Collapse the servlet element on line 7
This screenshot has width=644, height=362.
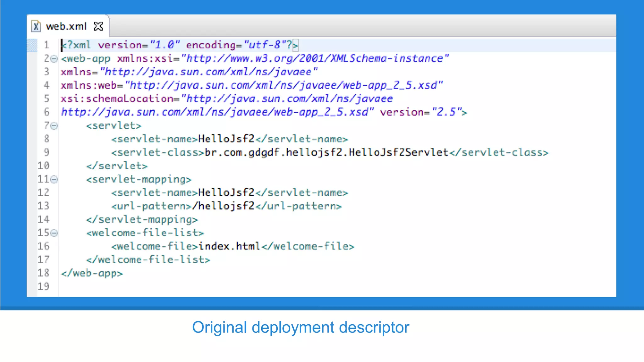pos(54,126)
